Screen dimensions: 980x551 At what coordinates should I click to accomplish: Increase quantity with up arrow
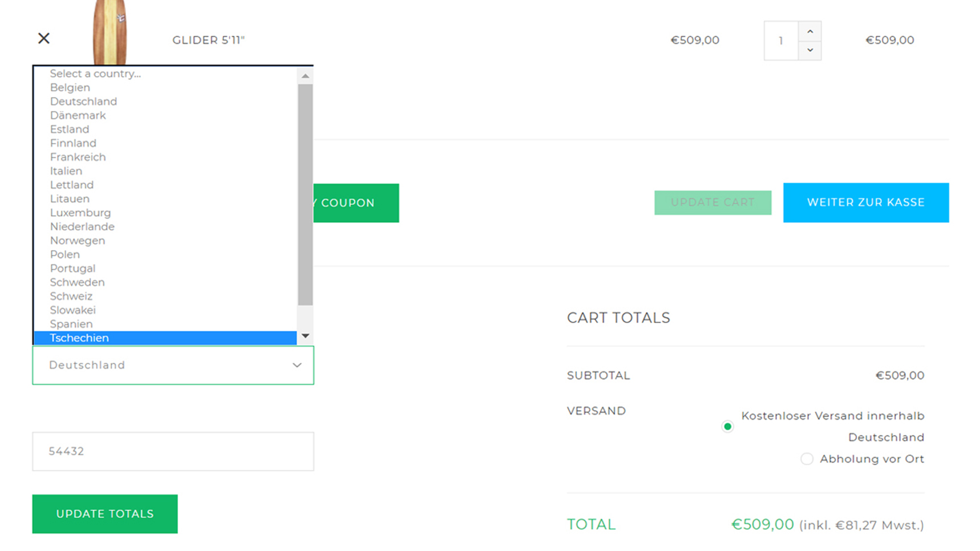point(809,31)
